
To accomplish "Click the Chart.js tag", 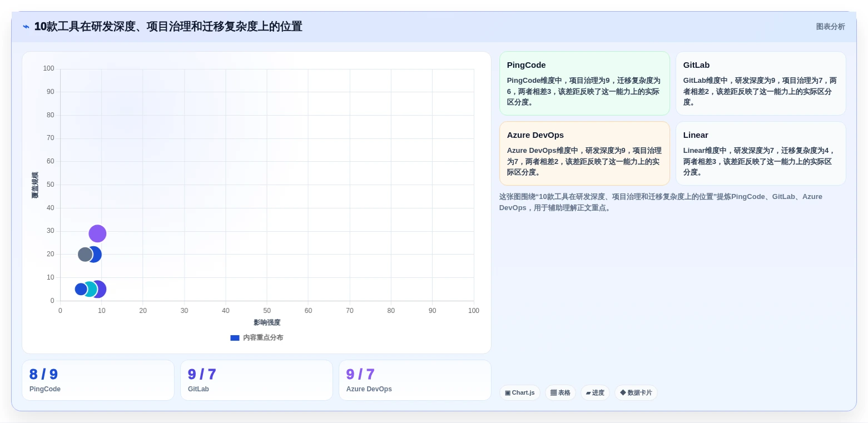I will pyautogui.click(x=520, y=393).
